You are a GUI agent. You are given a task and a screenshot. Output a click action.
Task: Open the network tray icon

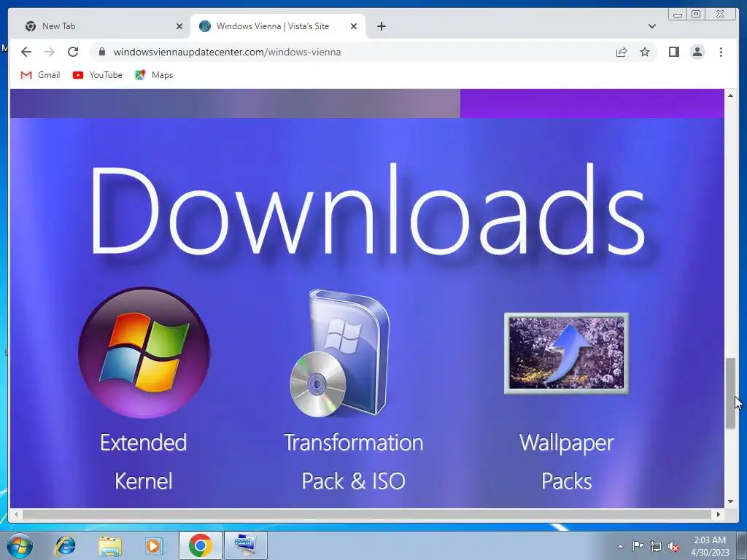point(656,546)
